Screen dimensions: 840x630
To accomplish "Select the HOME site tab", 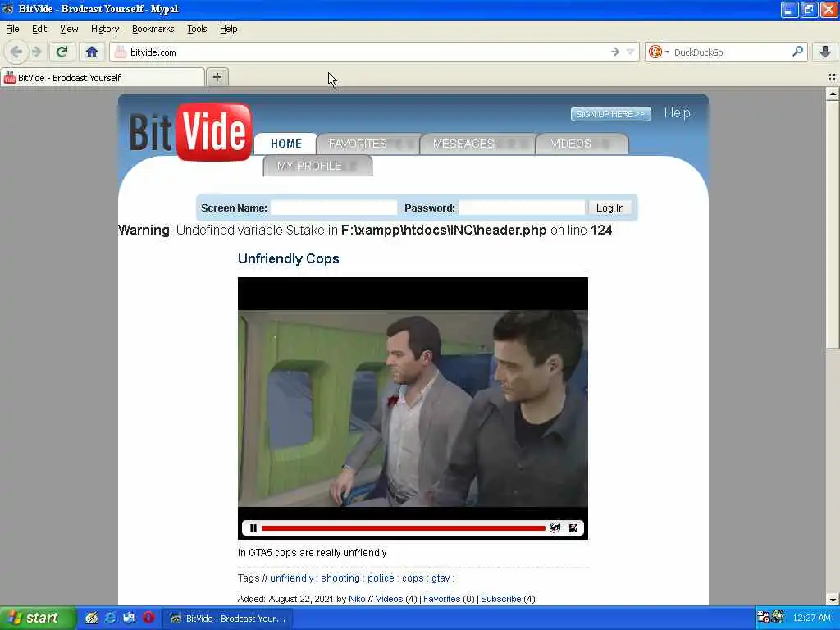I will pos(285,144).
